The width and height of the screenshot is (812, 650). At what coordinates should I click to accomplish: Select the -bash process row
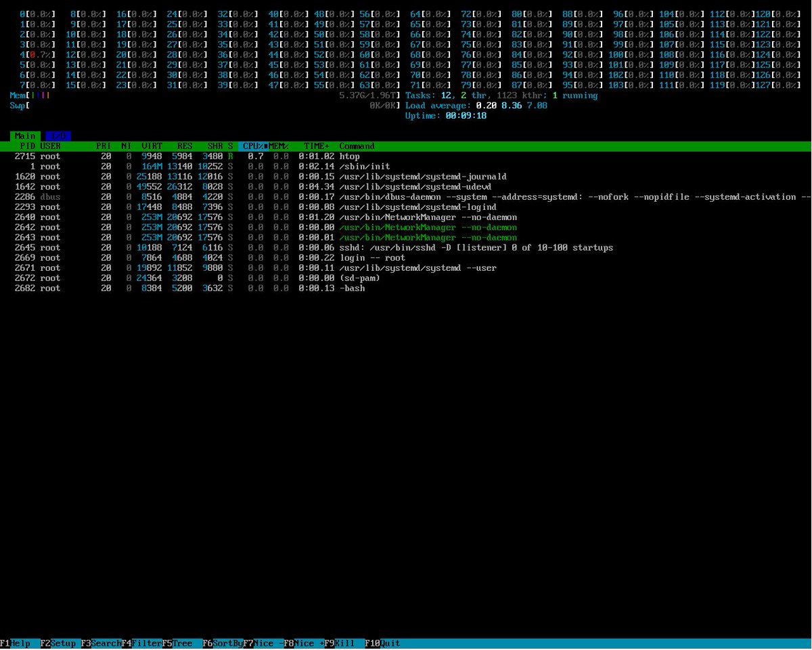406,288
